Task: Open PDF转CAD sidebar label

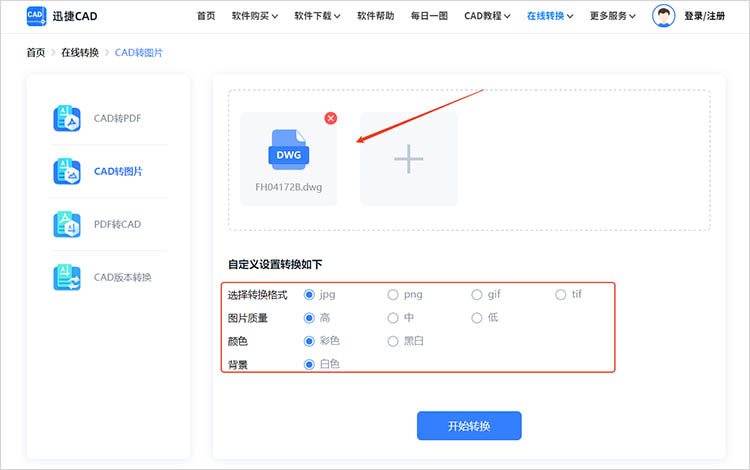Action: (118, 224)
